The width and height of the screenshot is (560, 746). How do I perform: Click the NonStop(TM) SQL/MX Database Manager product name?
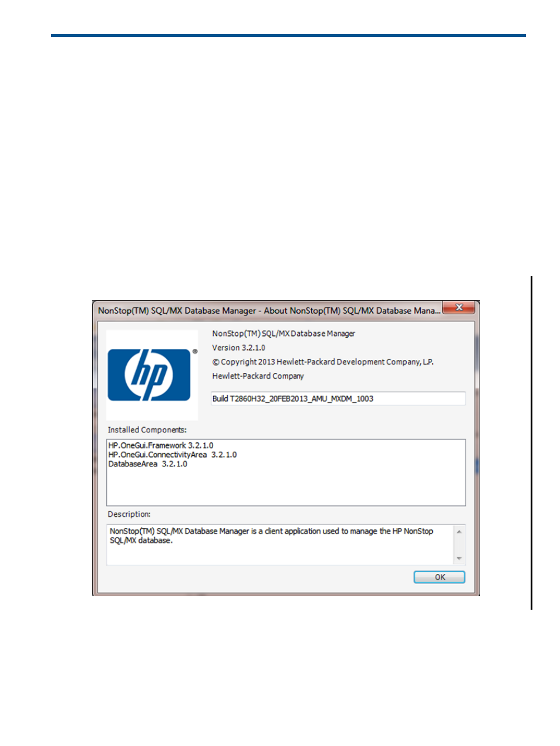click(x=284, y=334)
